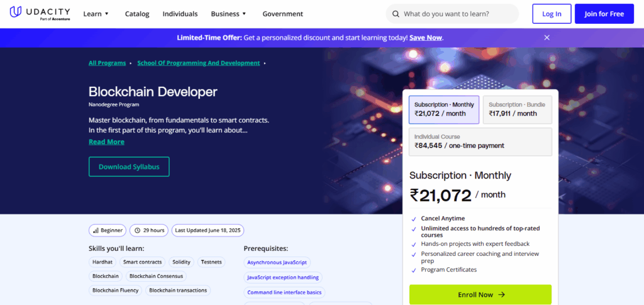Select the Subscription Bundle pricing option
The height and width of the screenshot is (305, 644).
[517, 109]
